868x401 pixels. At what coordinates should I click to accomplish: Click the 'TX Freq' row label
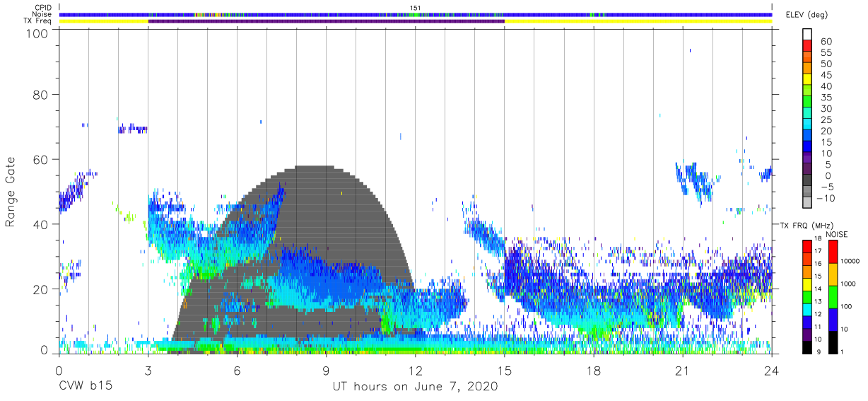[x=39, y=21]
